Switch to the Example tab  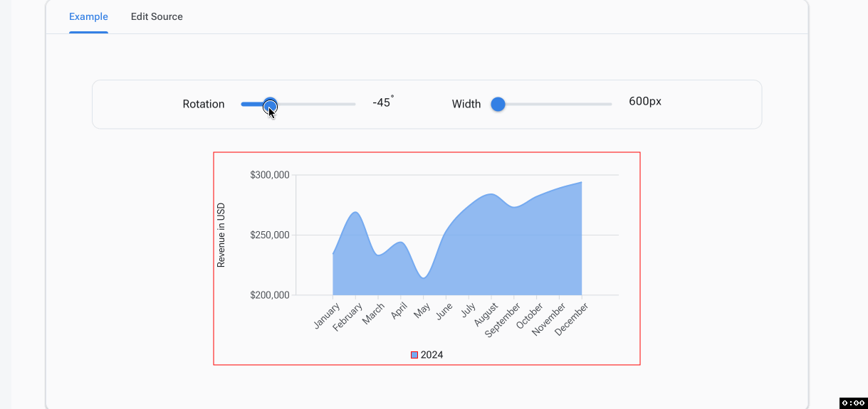[x=88, y=16]
